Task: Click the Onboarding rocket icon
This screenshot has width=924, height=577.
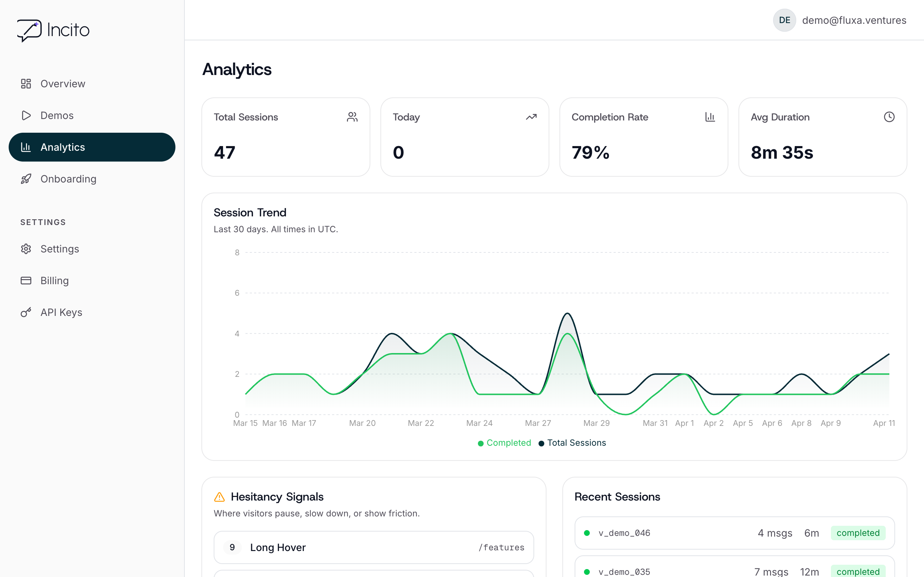Action: pos(26,179)
